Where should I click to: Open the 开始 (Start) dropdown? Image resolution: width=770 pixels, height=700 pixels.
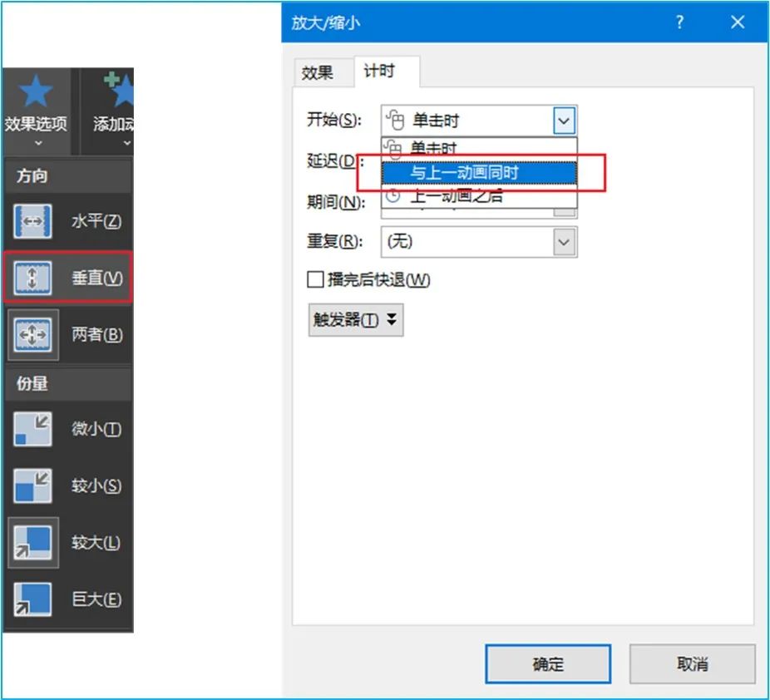pos(565,120)
